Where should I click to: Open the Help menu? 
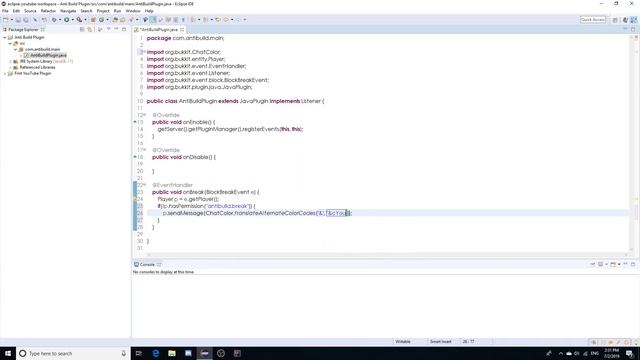click(149, 11)
